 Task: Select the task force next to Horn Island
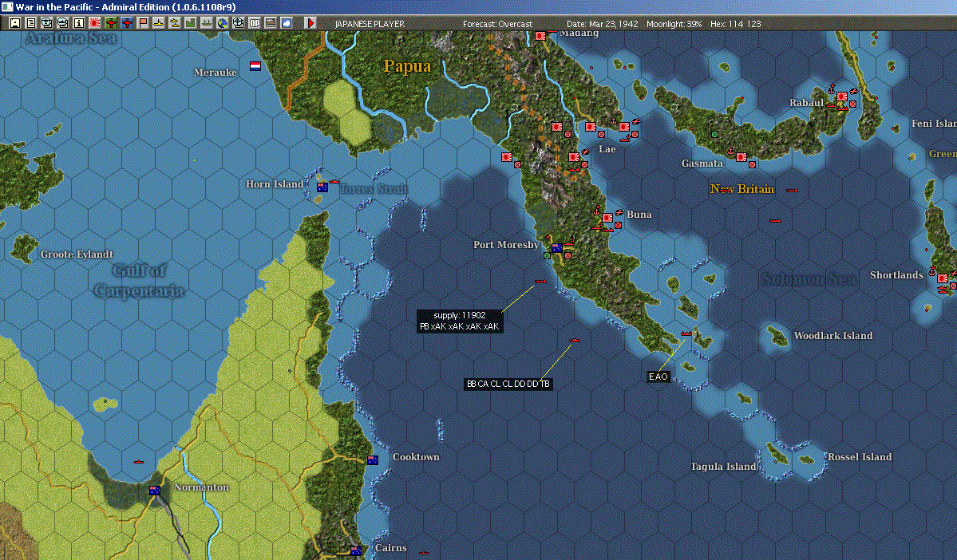[x=334, y=182]
